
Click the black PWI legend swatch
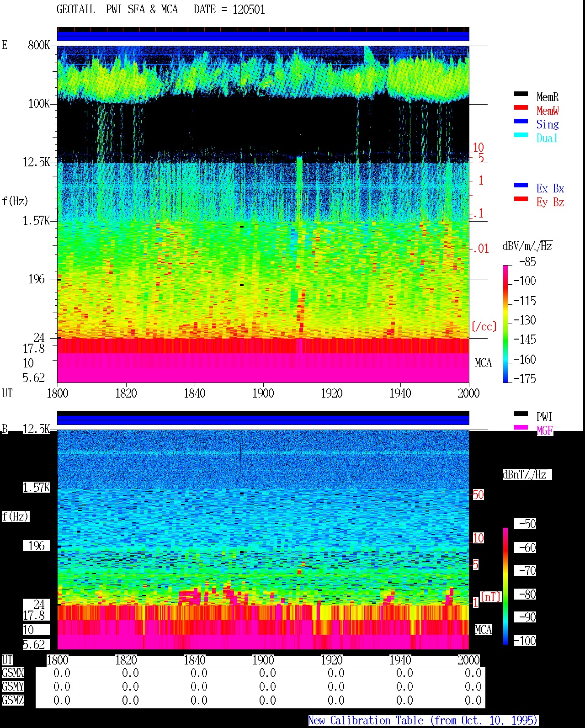click(x=521, y=414)
